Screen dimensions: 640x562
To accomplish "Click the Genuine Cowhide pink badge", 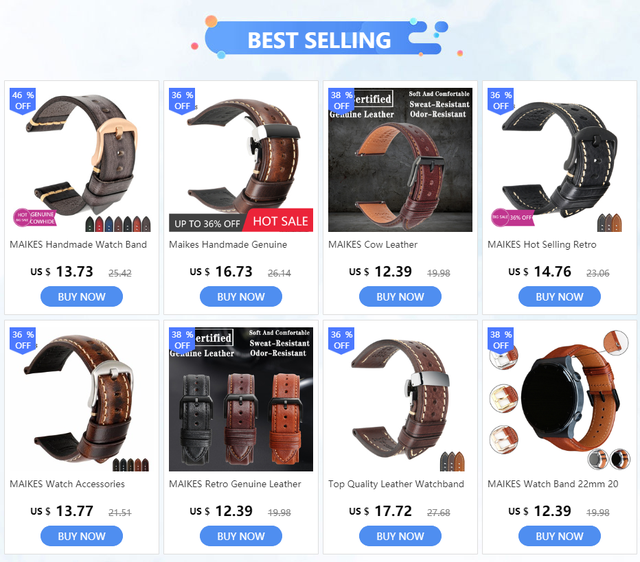I will coord(35,218).
